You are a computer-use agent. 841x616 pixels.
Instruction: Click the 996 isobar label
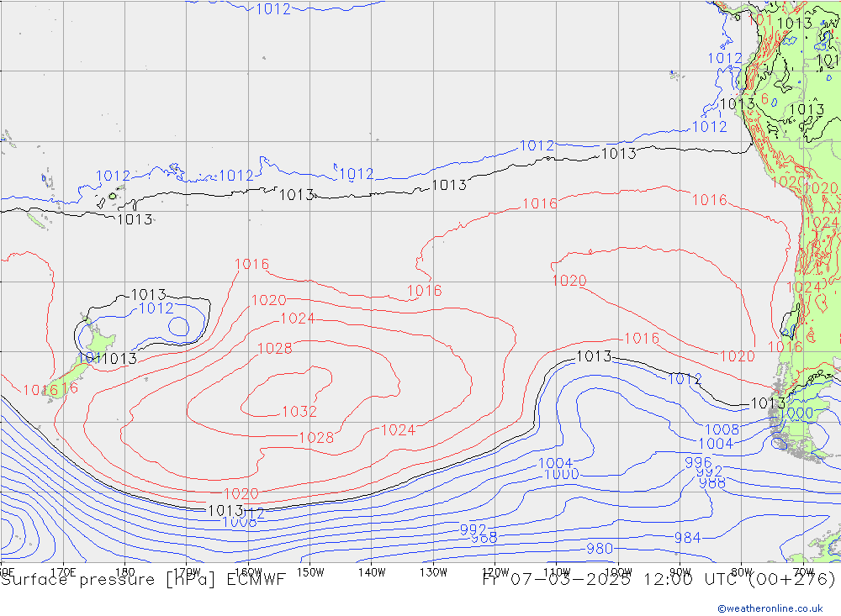click(698, 462)
